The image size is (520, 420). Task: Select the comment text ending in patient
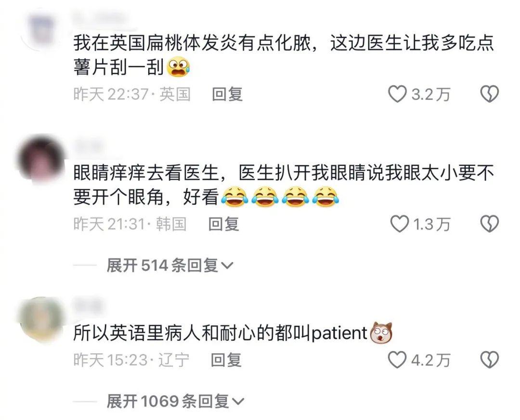[x=233, y=332]
